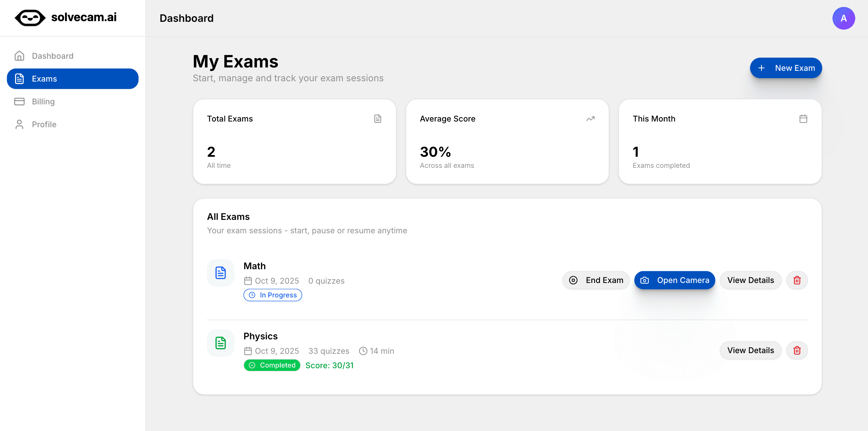Open Billing from the sidebar
Image resolution: width=868 pixels, height=431 pixels.
click(43, 101)
